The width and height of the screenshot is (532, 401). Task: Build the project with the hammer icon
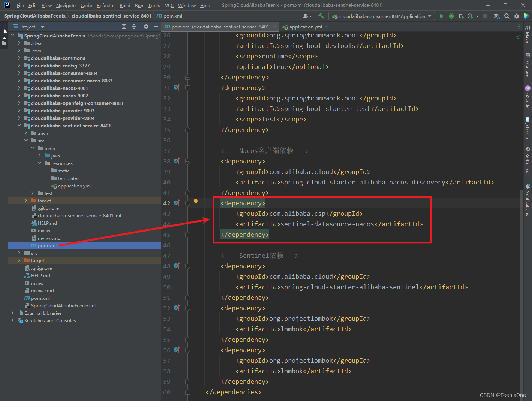(321, 16)
